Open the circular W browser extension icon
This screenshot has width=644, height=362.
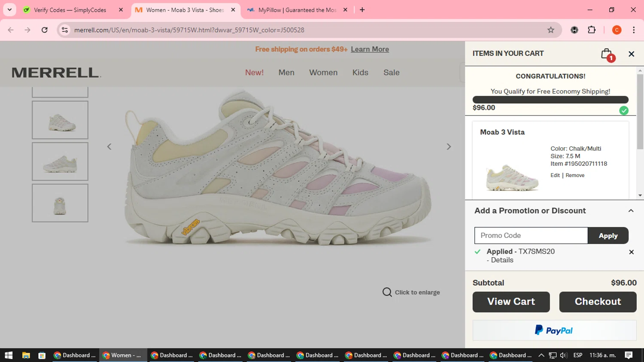tap(574, 30)
